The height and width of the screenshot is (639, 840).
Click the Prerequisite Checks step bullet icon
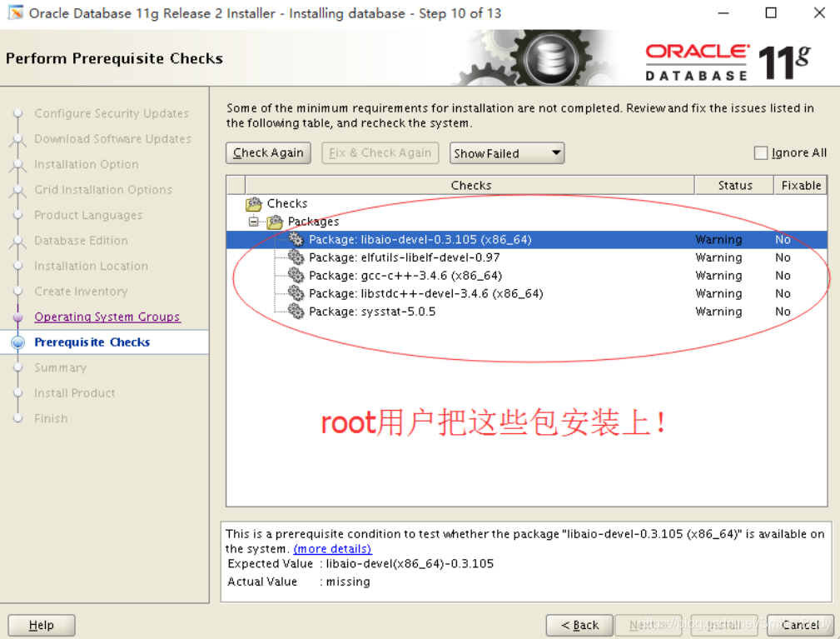[17, 342]
